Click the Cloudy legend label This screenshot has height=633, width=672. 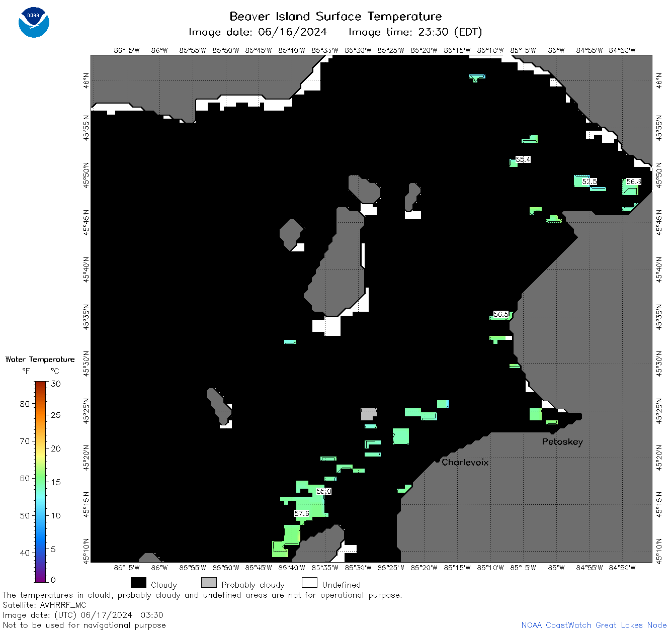click(x=164, y=585)
